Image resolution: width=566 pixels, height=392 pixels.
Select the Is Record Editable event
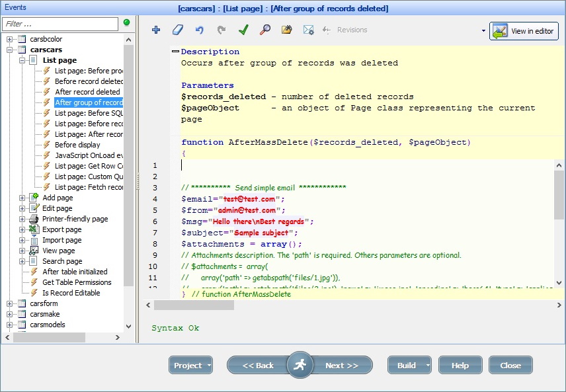pos(71,293)
